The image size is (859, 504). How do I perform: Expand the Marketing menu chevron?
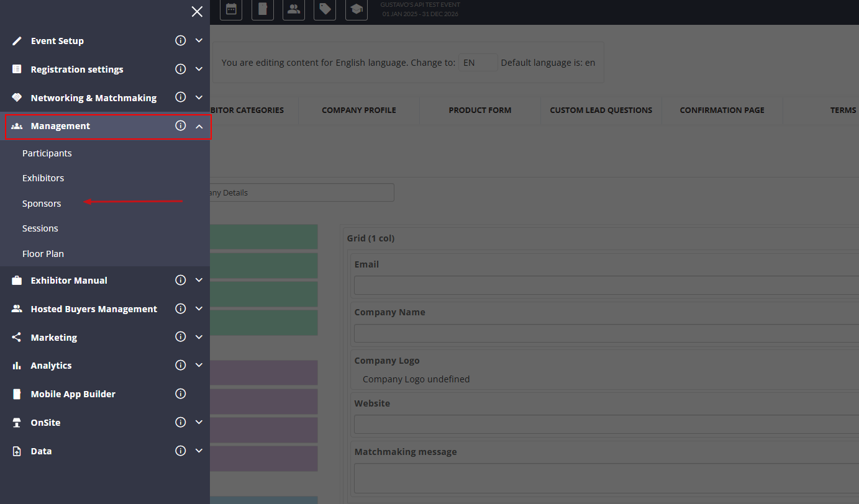pos(199,337)
